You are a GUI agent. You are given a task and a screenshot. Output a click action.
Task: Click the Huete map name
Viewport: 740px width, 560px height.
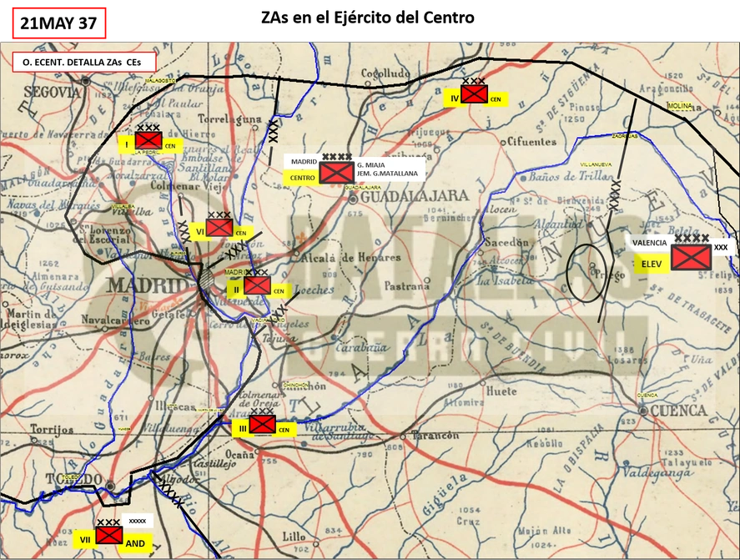click(x=501, y=391)
